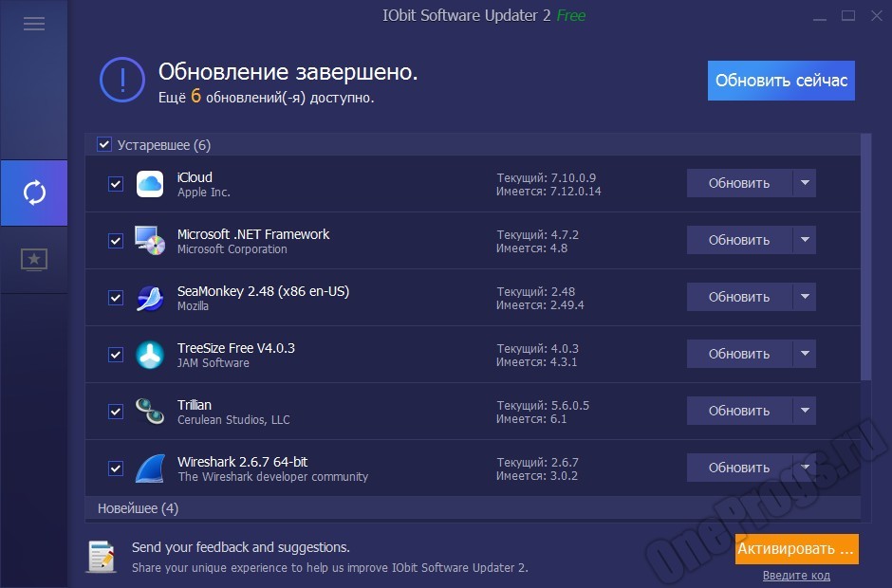Uncheck the SeaMonkey 2.48 checkbox
Image resolution: width=892 pixels, height=588 pixels.
[x=116, y=298]
